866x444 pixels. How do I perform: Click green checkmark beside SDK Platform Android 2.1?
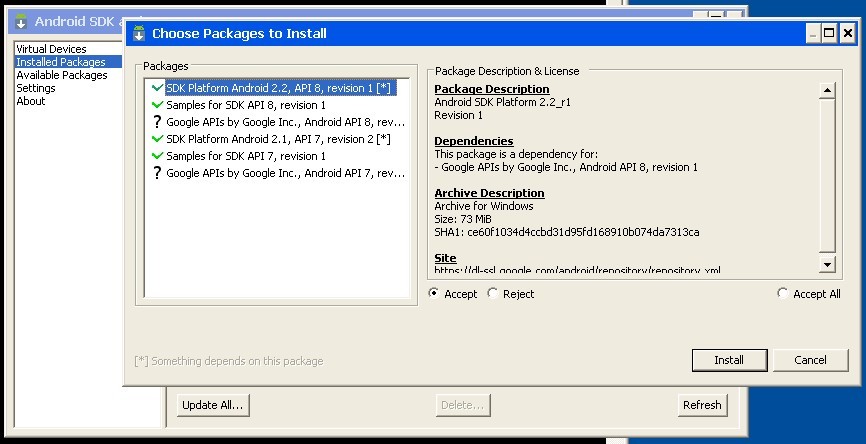tap(157, 139)
